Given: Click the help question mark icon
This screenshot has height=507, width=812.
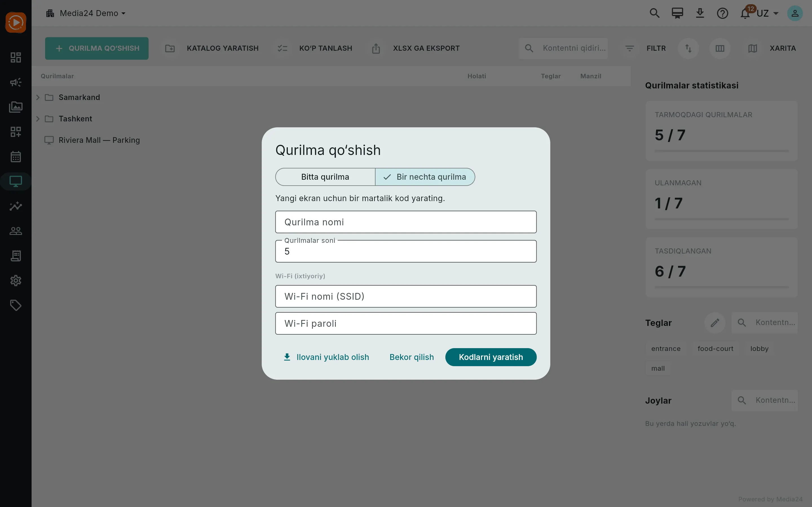Looking at the screenshot, I should point(722,14).
